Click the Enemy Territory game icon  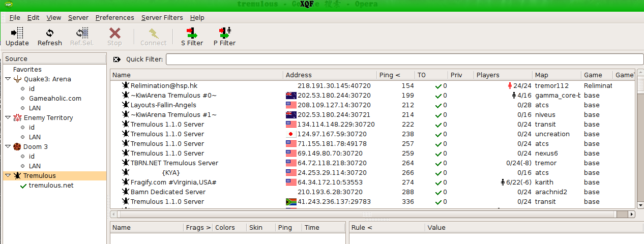[18, 117]
